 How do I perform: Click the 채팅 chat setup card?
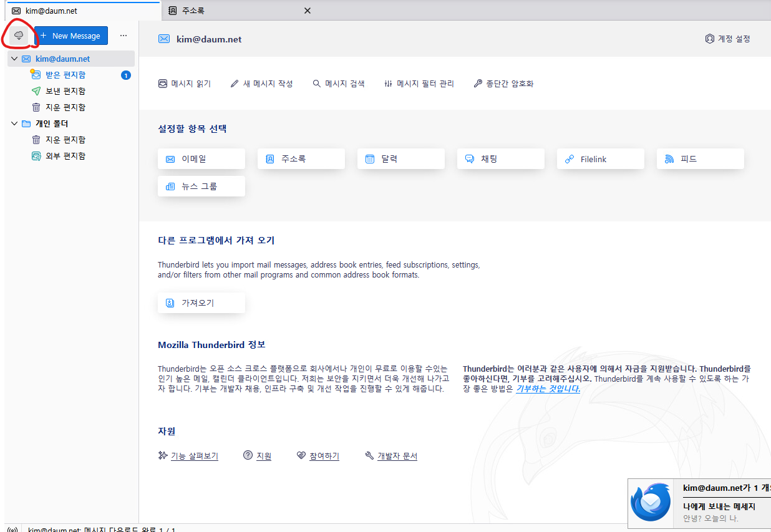click(x=501, y=159)
